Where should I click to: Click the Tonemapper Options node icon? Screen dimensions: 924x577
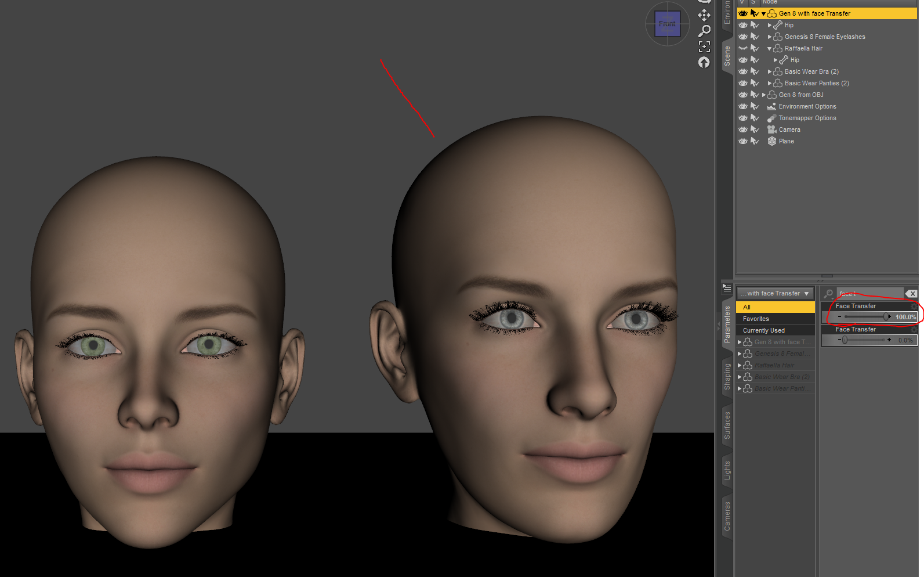[771, 118]
